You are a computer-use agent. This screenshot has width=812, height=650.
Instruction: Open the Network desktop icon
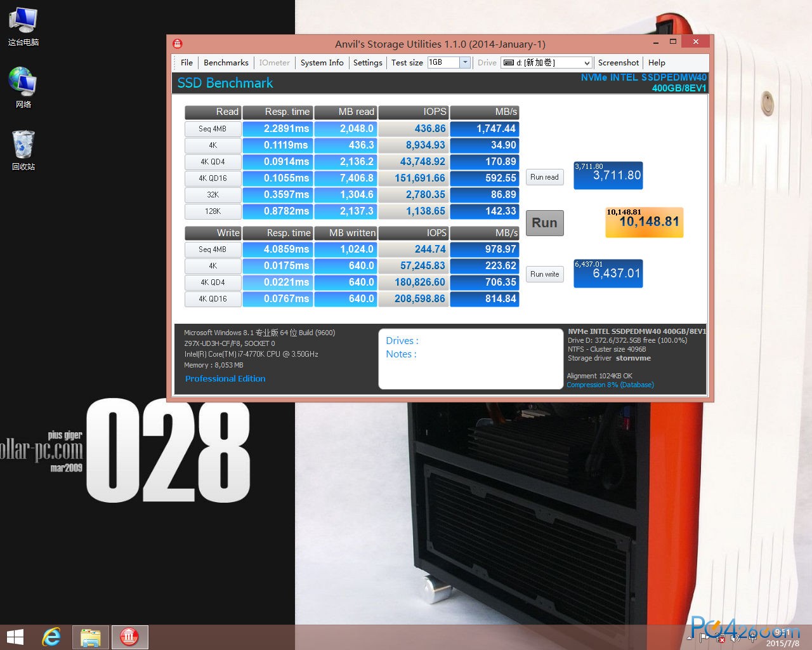tap(23, 88)
